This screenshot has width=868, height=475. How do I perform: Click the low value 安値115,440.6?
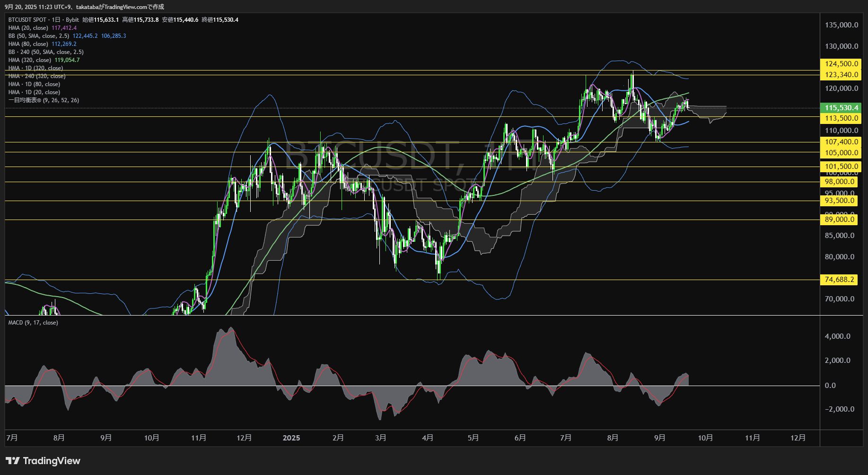point(180,20)
